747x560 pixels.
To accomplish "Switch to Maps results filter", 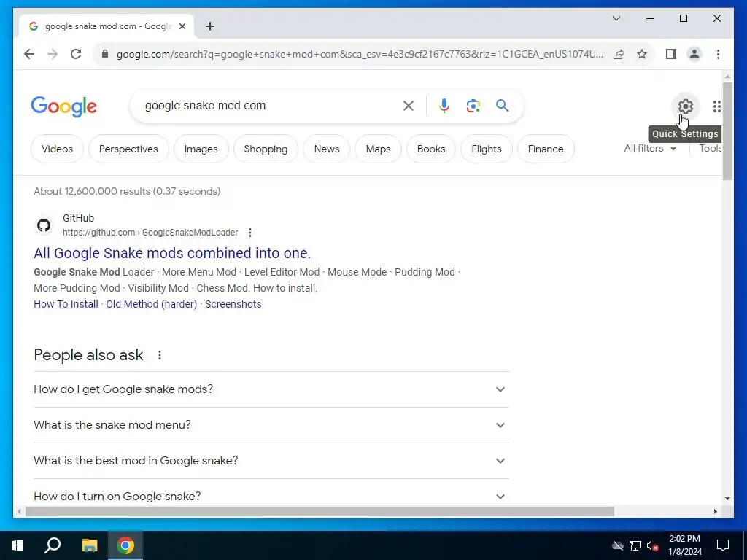I will [379, 149].
